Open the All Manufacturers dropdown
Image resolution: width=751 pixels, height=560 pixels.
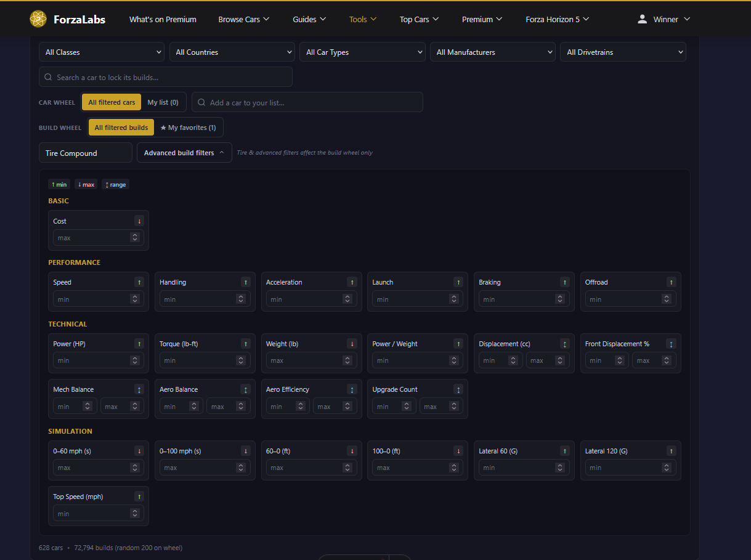[493, 52]
